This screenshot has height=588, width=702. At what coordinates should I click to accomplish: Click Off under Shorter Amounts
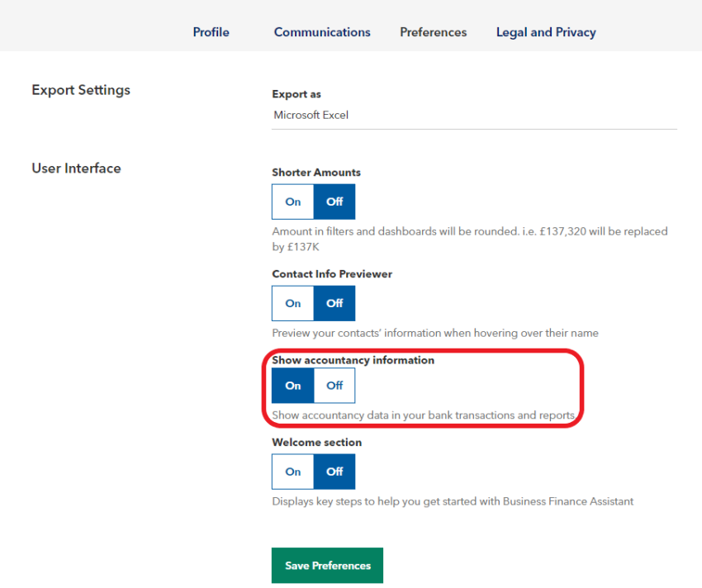(334, 202)
